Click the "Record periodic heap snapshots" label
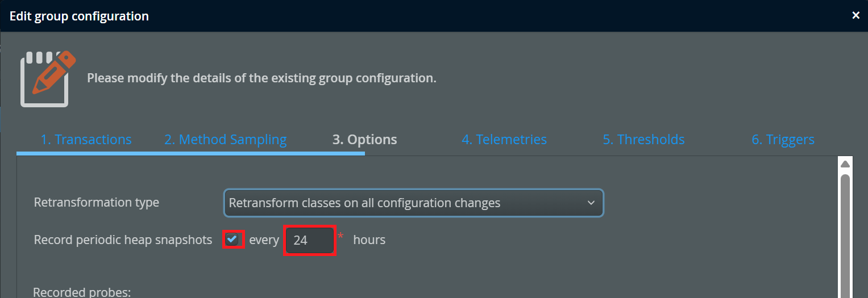Viewport: 868px width, 298px height. point(123,240)
